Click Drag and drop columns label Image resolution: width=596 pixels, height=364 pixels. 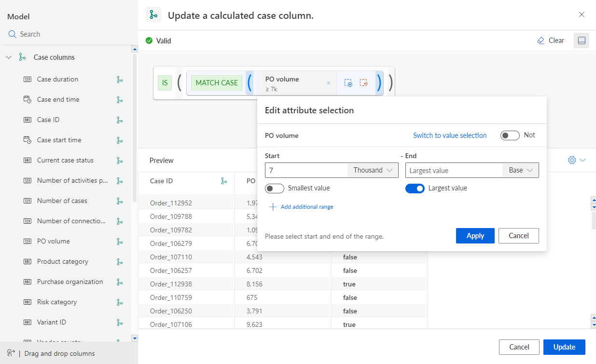pos(59,353)
